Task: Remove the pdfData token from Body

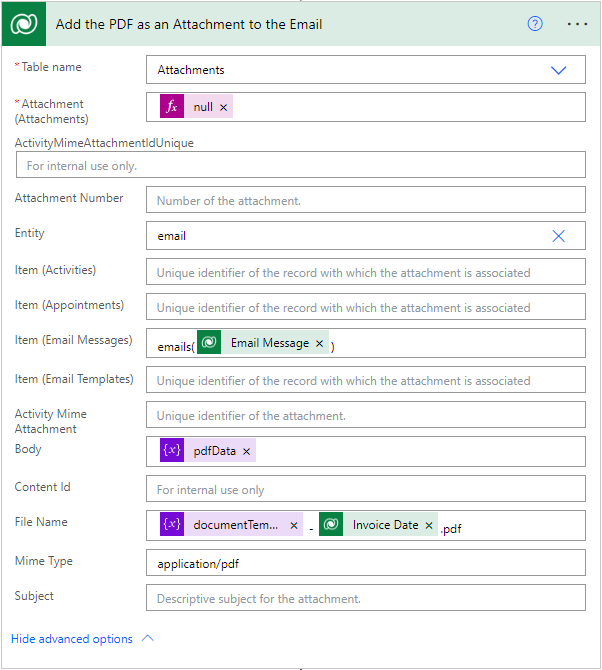Action: 246,451
